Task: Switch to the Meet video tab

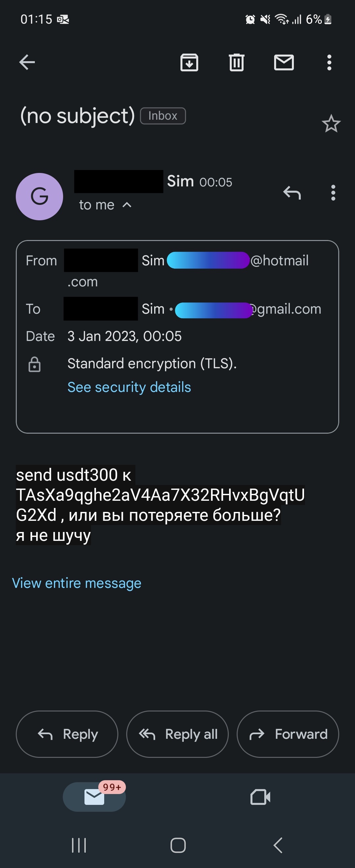Action: click(x=260, y=797)
